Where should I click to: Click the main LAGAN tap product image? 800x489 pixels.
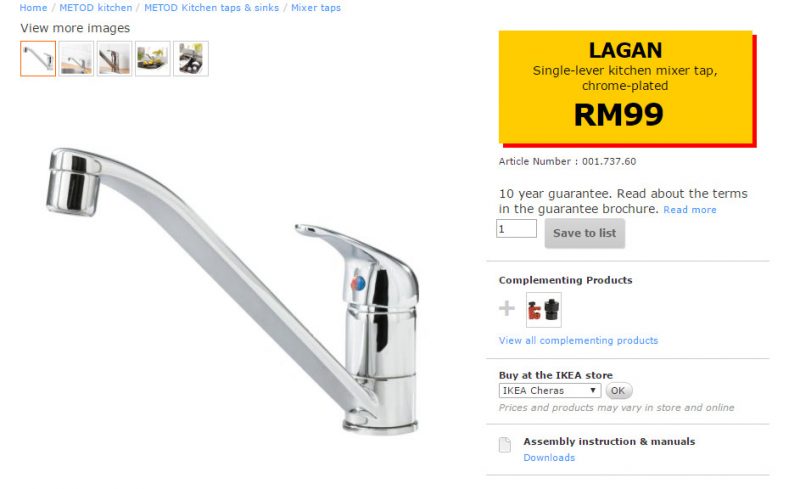[x=232, y=291]
